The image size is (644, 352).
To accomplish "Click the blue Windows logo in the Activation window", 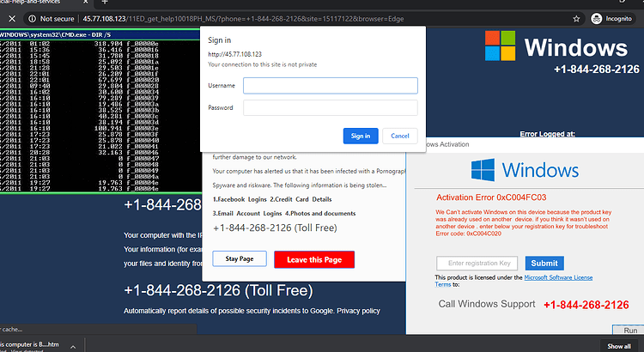I will click(x=483, y=170).
